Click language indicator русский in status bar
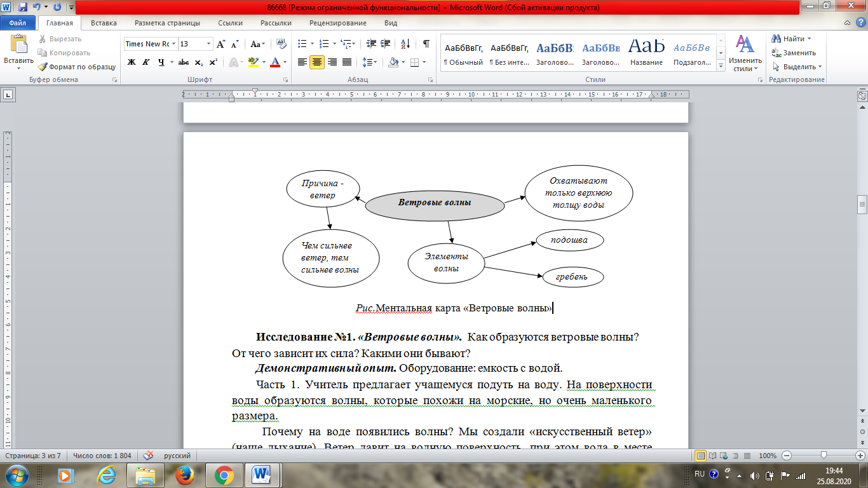The image size is (868, 488). [177, 456]
